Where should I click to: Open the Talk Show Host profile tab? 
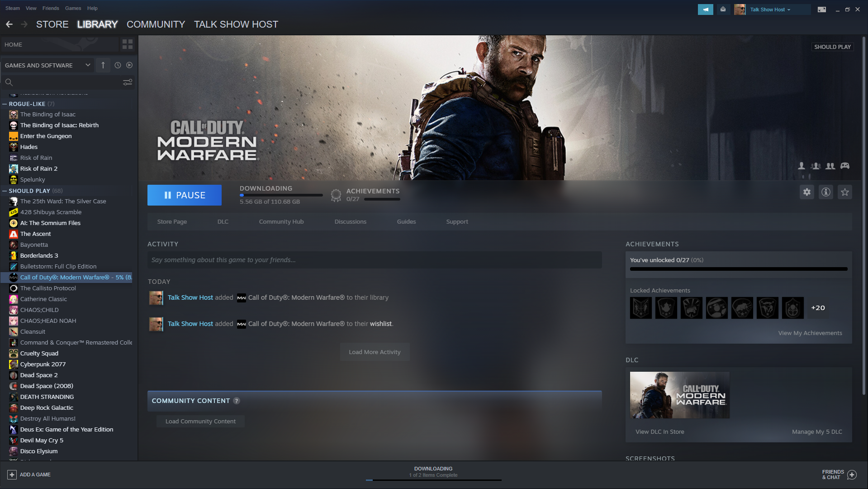point(236,24)
